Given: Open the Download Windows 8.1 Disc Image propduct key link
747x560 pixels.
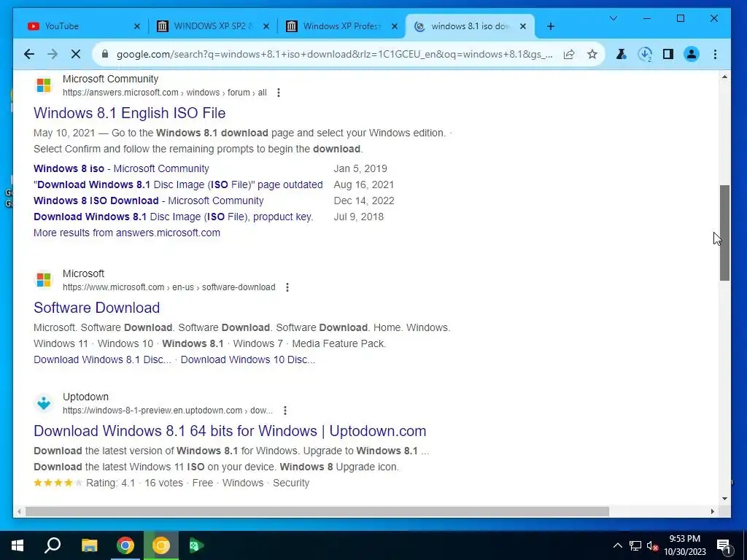Looking at the screenshot, I should click(174, 217).
